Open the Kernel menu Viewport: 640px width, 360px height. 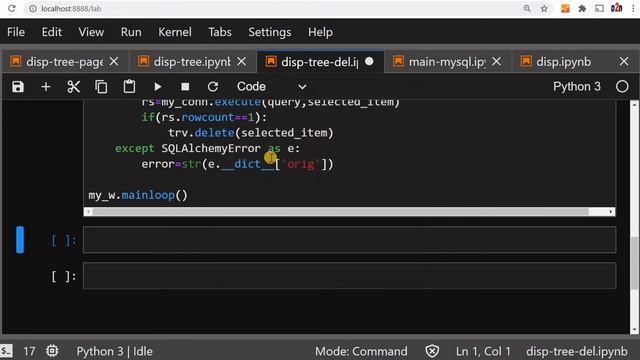coord(175,32)
